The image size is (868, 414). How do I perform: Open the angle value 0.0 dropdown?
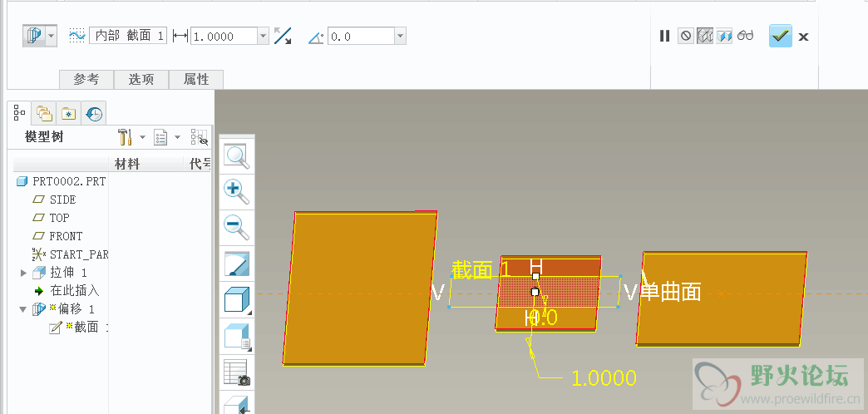click(400, 37)
